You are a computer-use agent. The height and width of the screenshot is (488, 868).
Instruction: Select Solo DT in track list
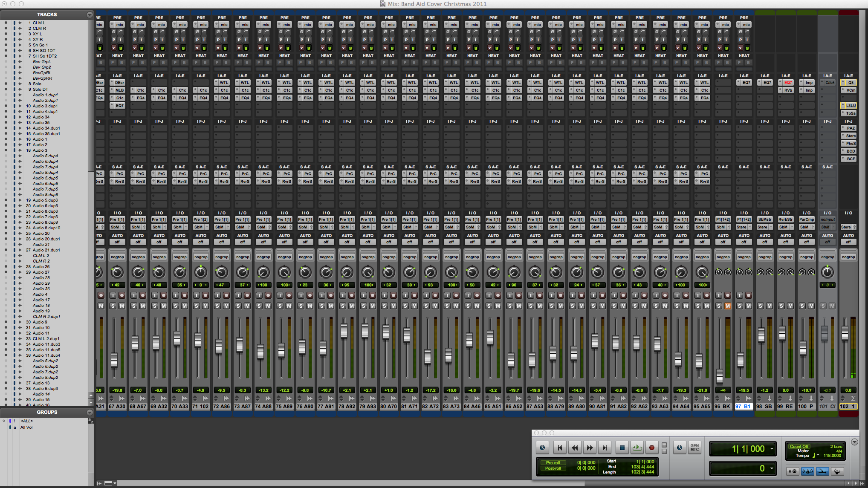pyautogui.click(x=40, y=90)
